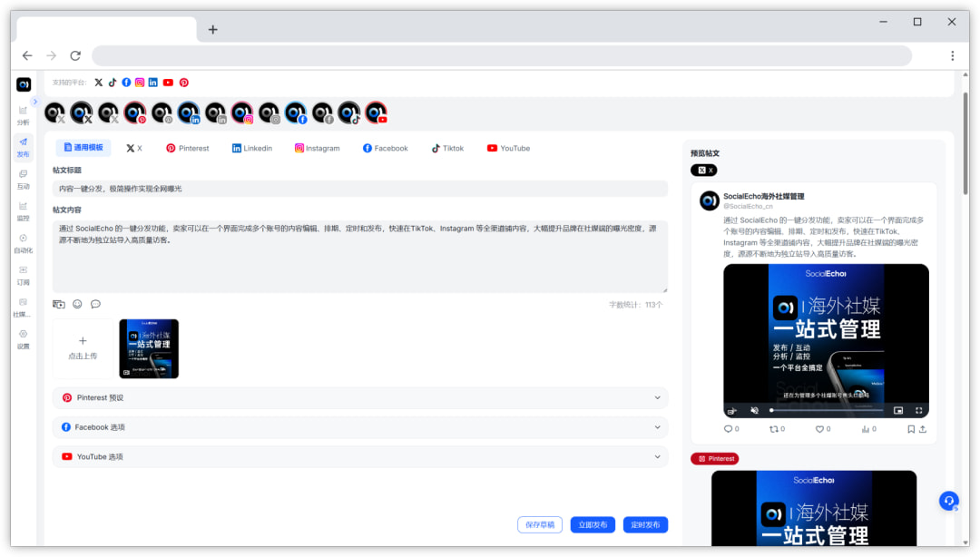Image resolution: width=980 pixels, height=557 pixels.
Task: Open the 自动化 automation sidebar item
Action: pos(23,243)
